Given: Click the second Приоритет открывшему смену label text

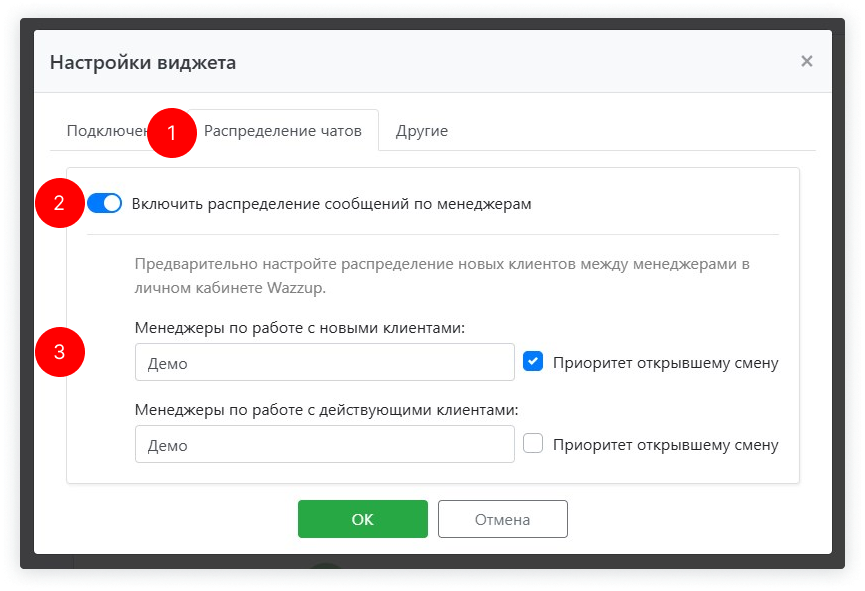Looking at the screenshot, I should (665, 445).
